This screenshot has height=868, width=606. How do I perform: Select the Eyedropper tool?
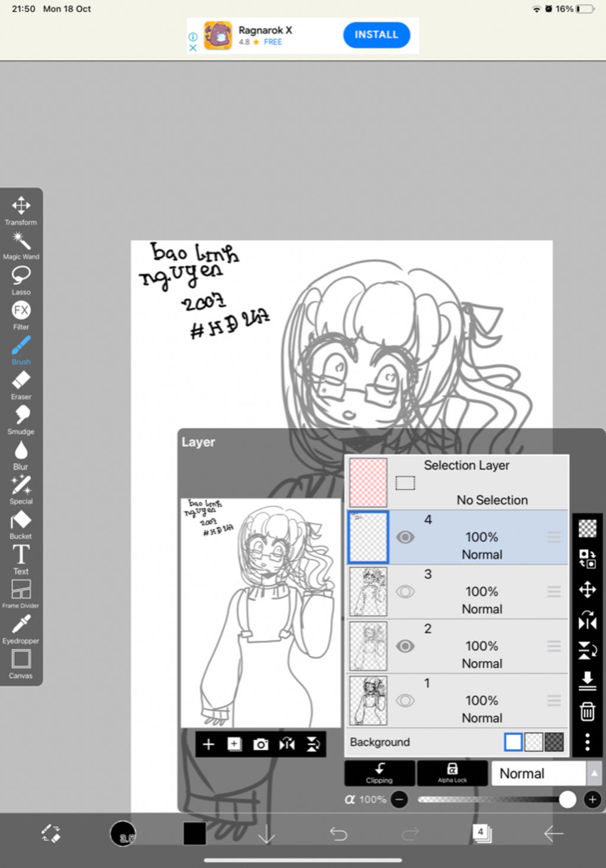coord(21,630)
